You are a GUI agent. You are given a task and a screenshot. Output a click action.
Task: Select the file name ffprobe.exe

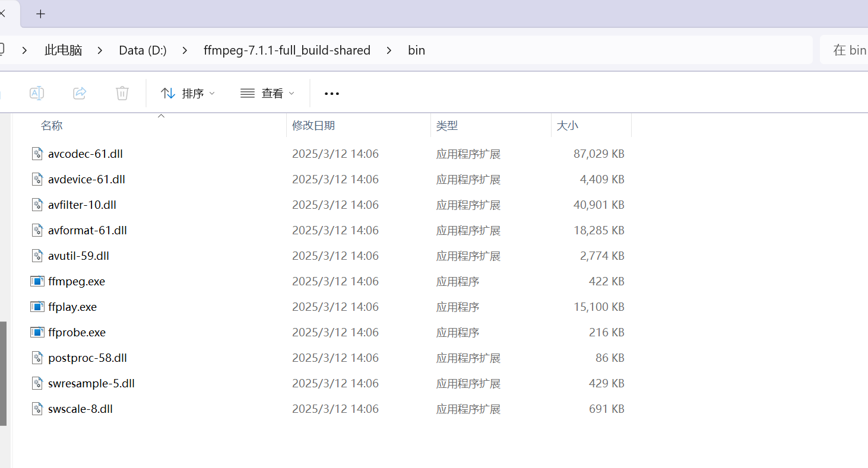[77, 333]
